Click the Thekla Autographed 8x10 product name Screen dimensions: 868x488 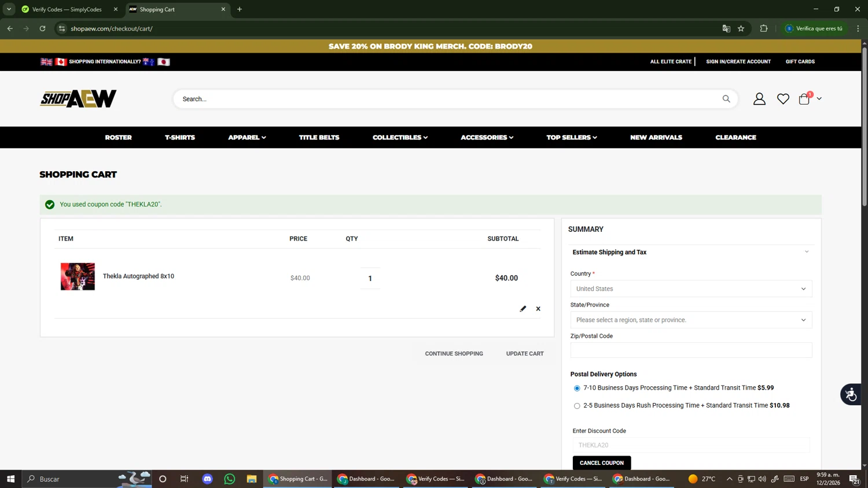tap(138, 276)
